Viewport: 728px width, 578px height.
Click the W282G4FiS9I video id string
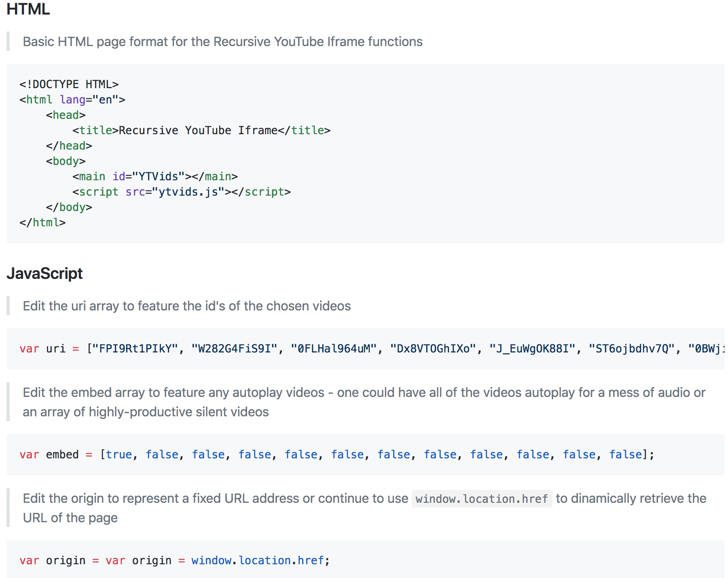235,349
